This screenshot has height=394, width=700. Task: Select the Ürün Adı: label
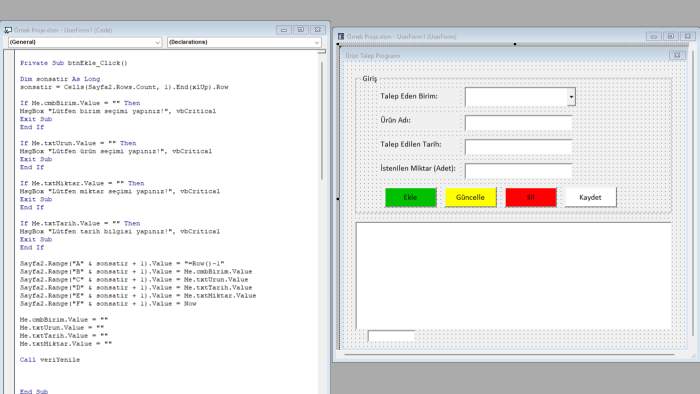(396, 120)
